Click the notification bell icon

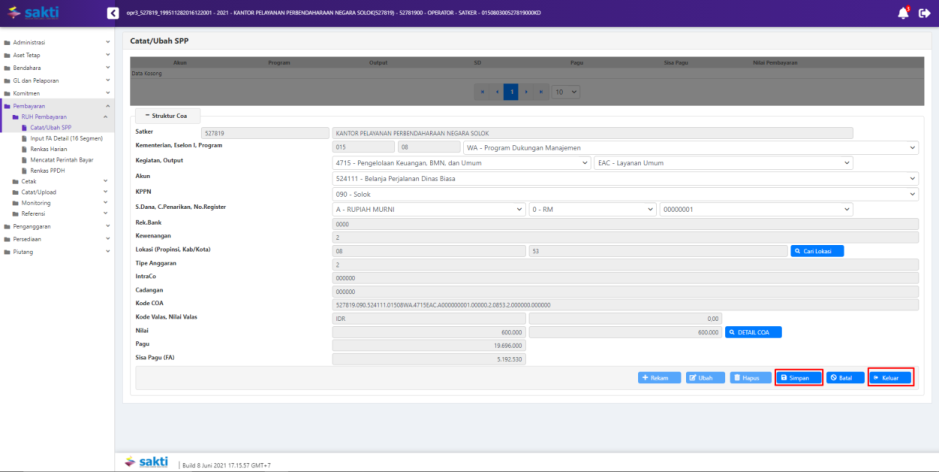point(902,13)
